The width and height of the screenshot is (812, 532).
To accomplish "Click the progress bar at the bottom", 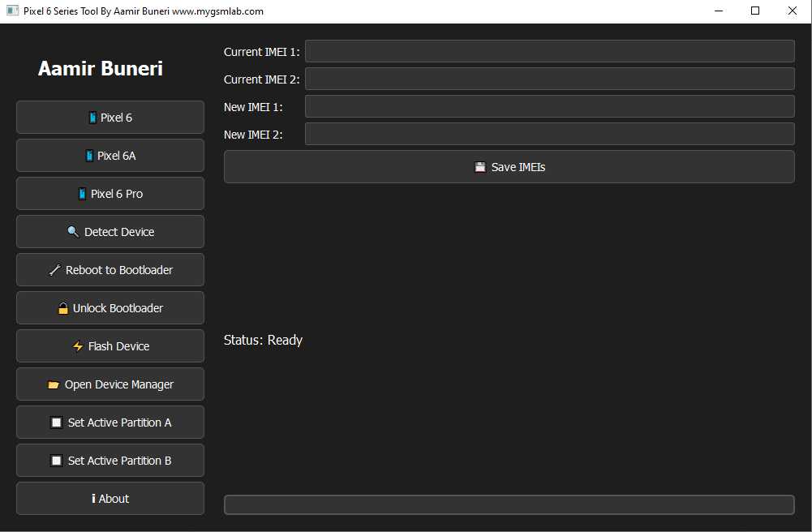I will pos(509,504).
